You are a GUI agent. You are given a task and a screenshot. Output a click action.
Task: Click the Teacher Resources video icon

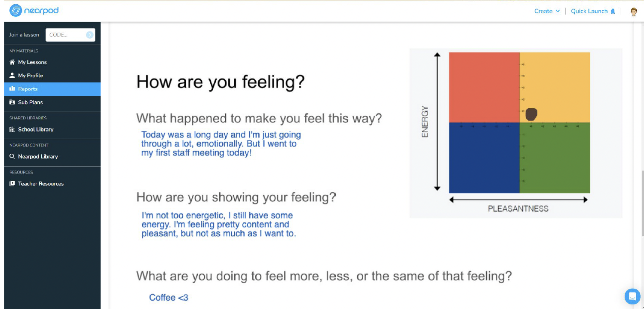(12, 183)
